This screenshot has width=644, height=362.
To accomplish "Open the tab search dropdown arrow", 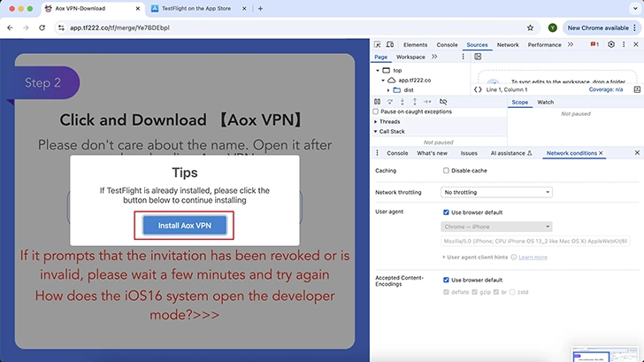I will (x=635, y=8).
